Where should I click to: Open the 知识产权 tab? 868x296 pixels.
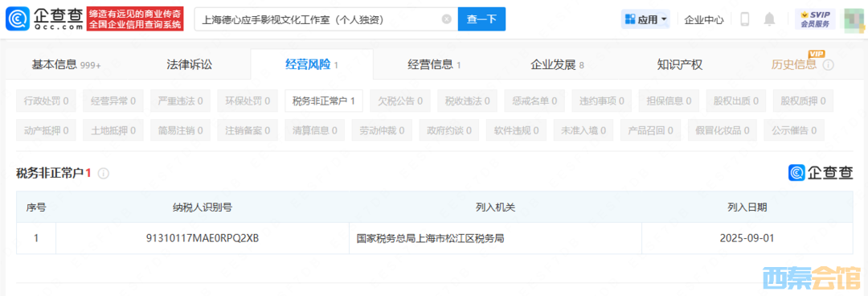[x=680, y=65]
